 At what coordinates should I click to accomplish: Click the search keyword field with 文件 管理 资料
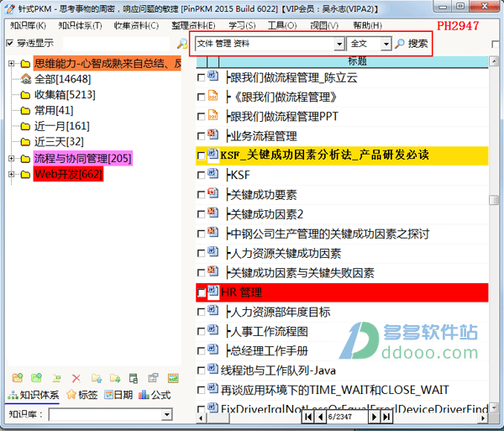(265, 44)
